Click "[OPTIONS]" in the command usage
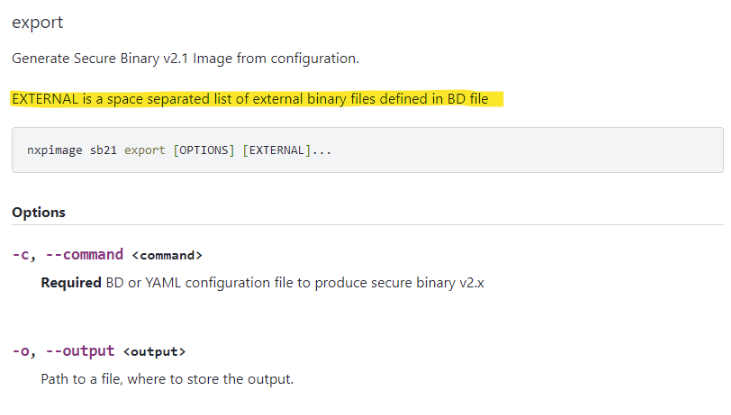The height and width of the screenshot is (415, 731). click(x=204, y=151)
